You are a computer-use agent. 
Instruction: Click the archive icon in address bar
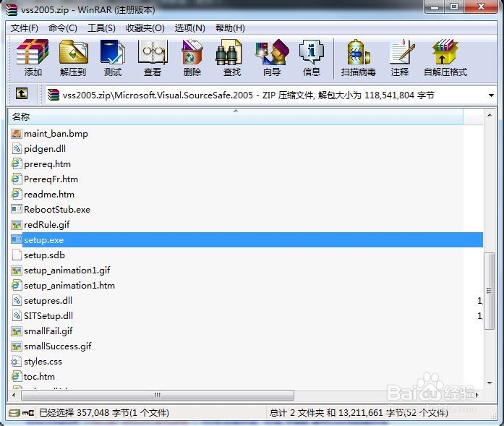(54, 95)
